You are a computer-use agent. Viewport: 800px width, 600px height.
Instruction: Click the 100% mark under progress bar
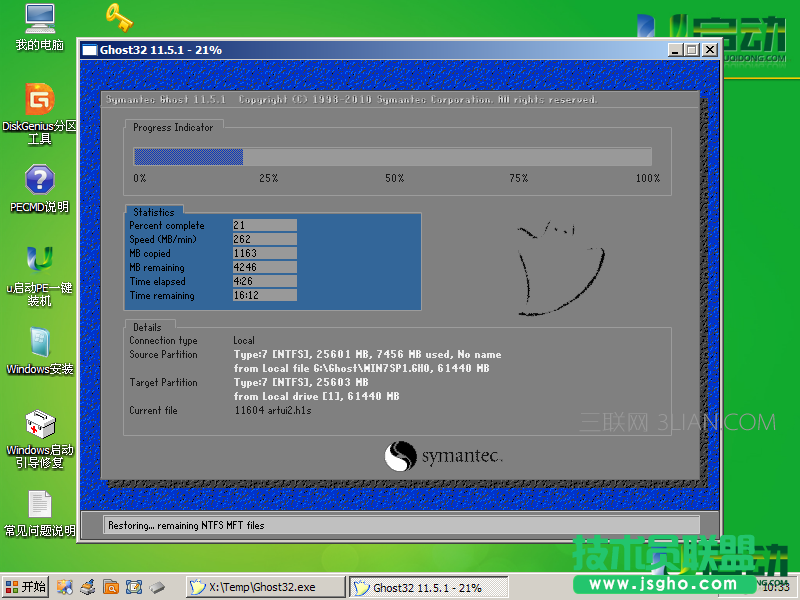pos(648,178)
